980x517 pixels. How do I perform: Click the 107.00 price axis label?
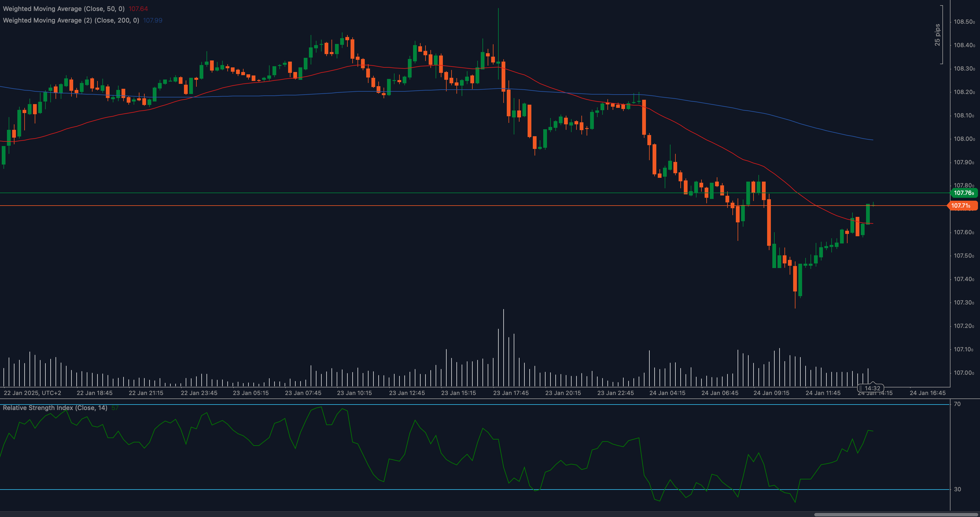point(964,373)
